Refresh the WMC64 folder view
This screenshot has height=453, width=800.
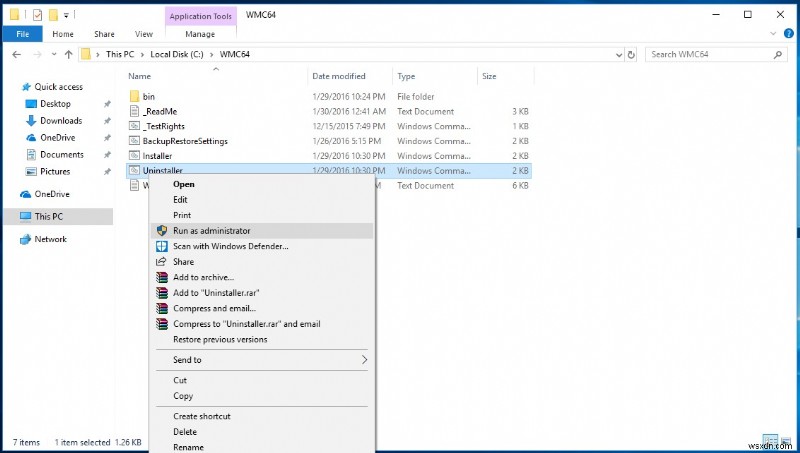tap(631, 55)
